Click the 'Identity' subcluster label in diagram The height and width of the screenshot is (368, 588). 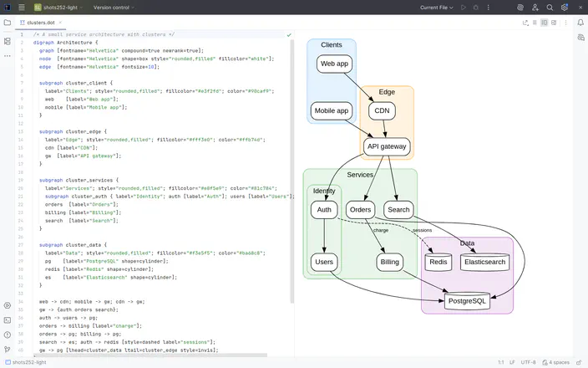point(324,191)
